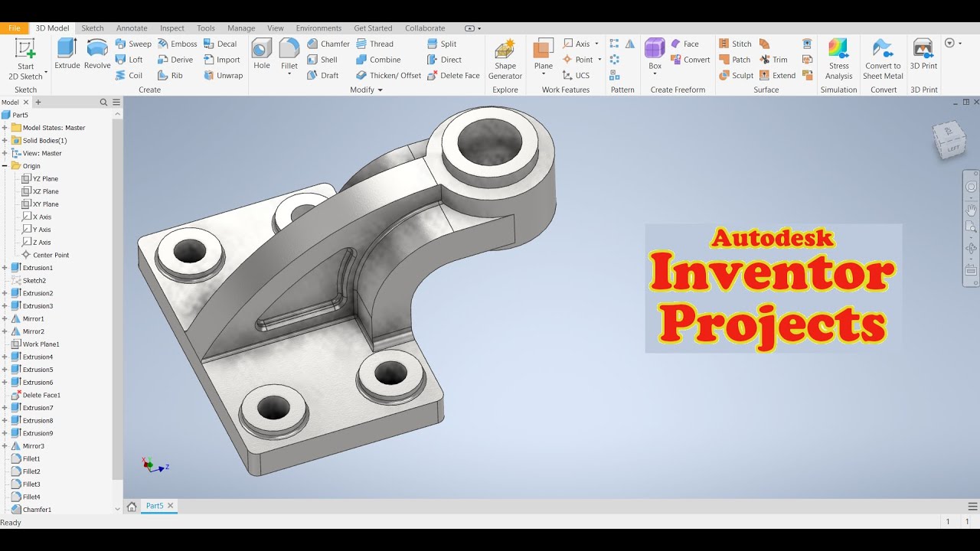Pick the Thicken/ Offset tool
Screen dimensions: 980x551
pos(388,76)
